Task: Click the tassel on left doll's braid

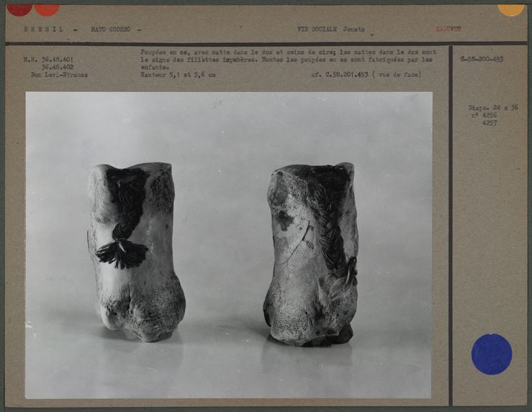Action: 121,253
